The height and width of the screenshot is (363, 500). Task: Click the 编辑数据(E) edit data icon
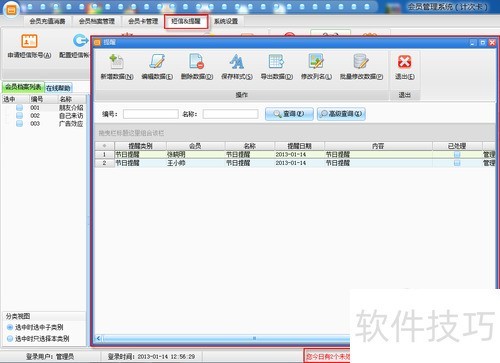click(x=157, y=62)
